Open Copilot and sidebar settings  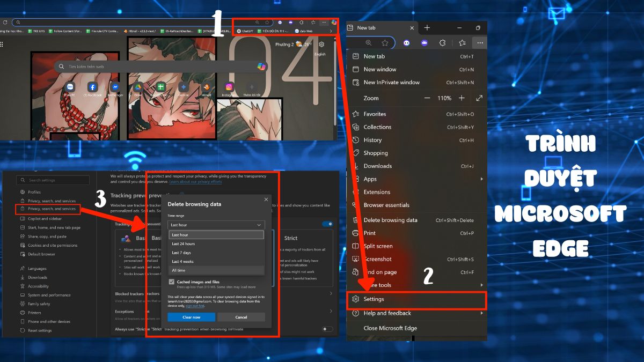45,219
